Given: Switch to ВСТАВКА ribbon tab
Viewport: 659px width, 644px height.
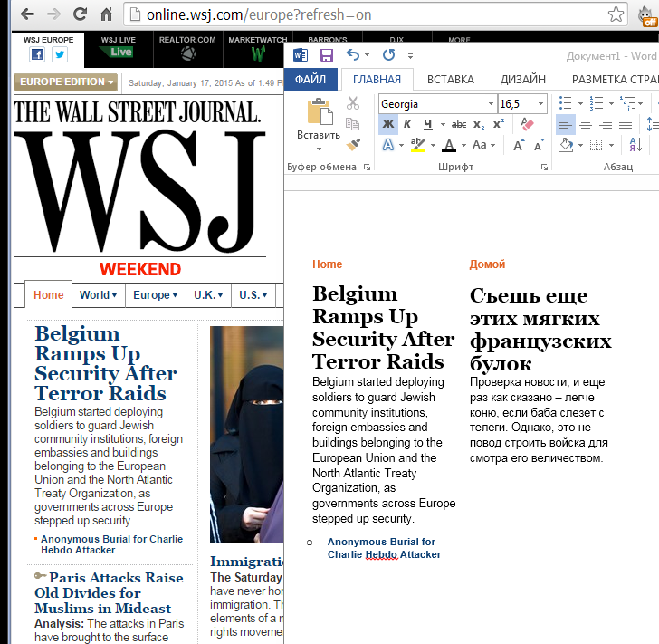Looking at the screenshot, I should (x=451, y=79).
